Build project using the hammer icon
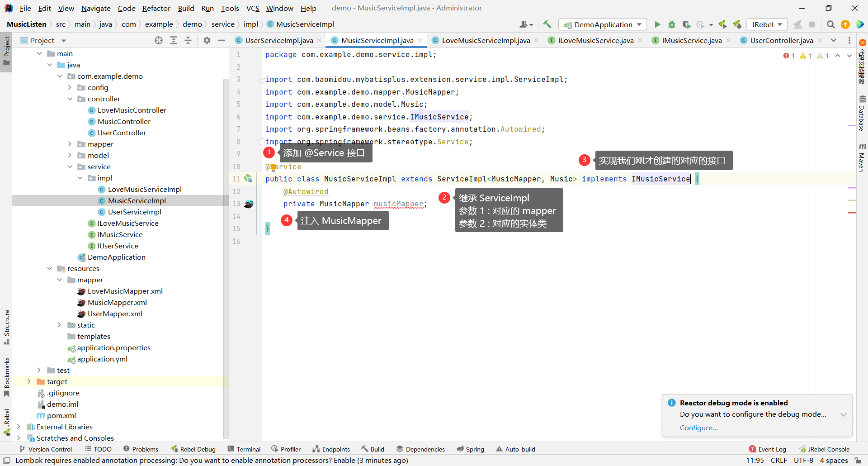This screenshot has height=466, width=868. (x=547, y=24)
